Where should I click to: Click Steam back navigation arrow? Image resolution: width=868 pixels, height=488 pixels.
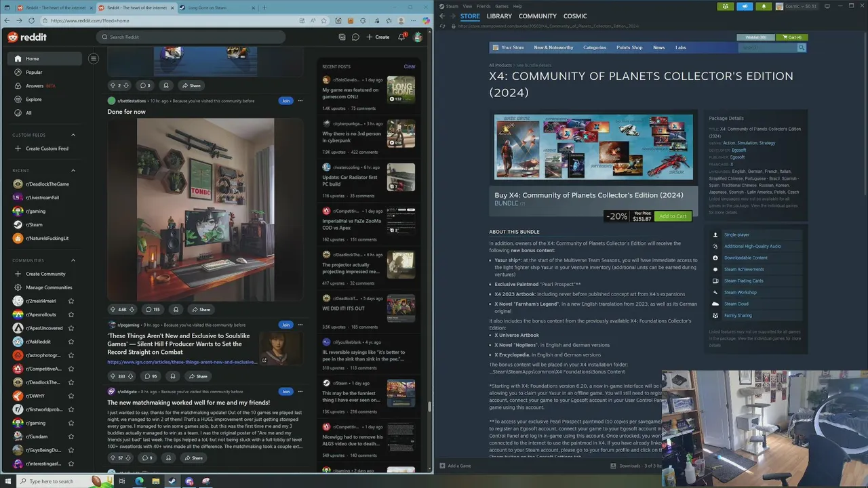point(442,16)
